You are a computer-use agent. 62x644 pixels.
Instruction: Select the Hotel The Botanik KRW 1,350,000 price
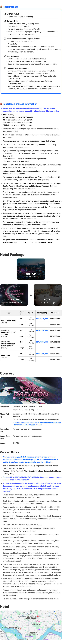point(42,342)
